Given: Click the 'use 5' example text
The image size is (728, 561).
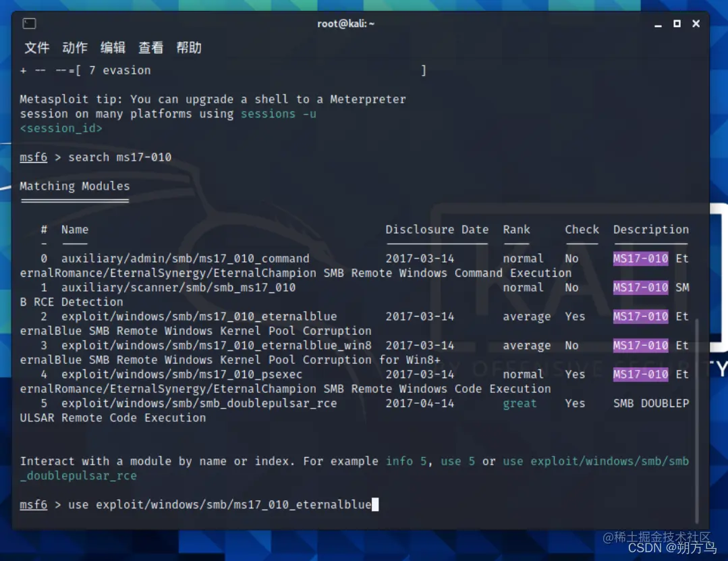Looking at the screenshot, I should click(458, 461).
